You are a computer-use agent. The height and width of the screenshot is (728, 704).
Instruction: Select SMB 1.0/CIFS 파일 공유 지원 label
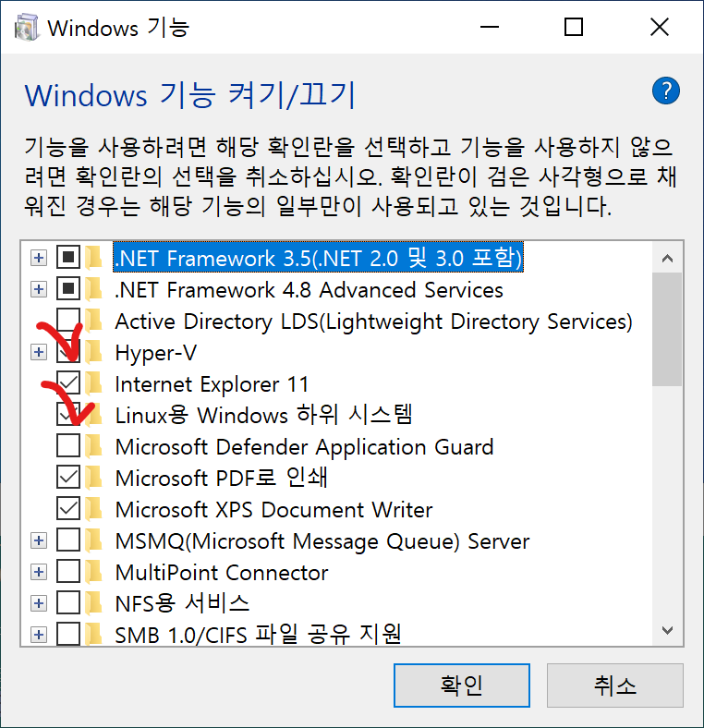pos(258,635)
